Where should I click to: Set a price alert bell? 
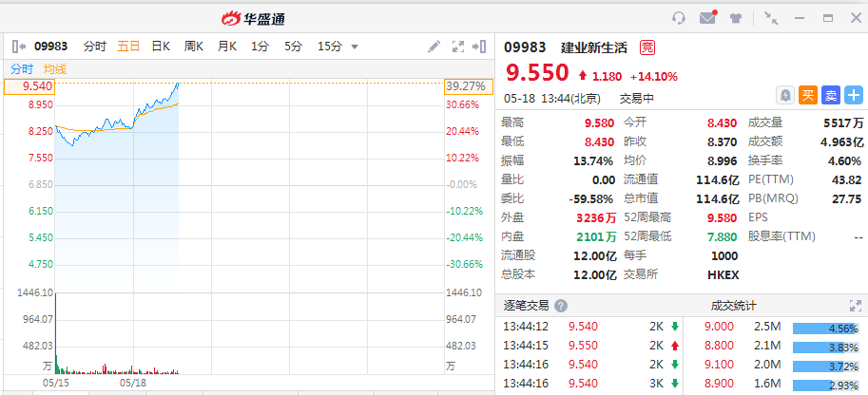pos(784,95)
